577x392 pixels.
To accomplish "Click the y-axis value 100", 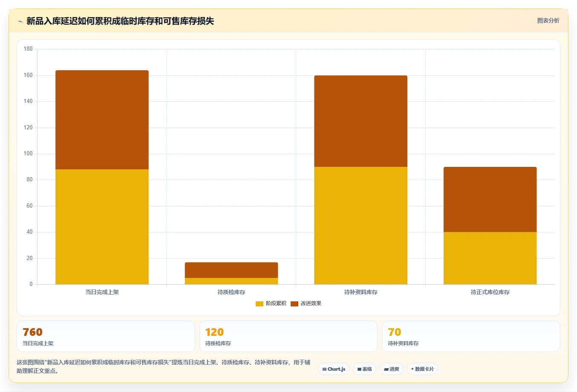I will (x=28, y=154).
